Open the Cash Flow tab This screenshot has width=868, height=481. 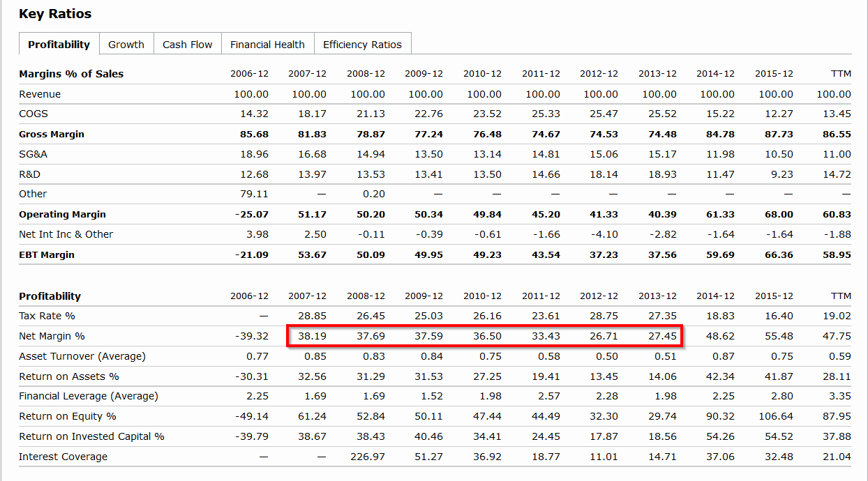click(x=187, y=44)
